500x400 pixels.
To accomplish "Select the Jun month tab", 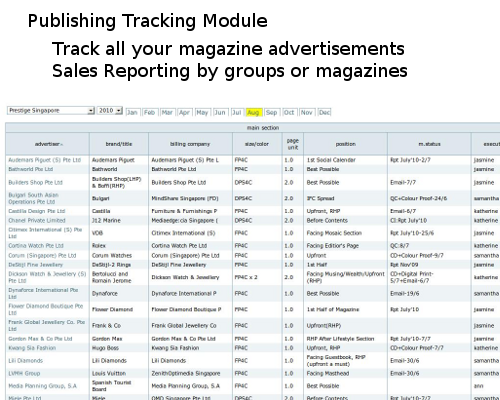I will [220, 112].
